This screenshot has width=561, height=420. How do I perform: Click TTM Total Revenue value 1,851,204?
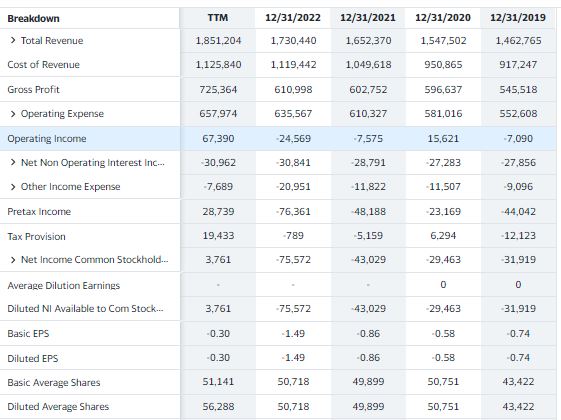tap(218, 40)
